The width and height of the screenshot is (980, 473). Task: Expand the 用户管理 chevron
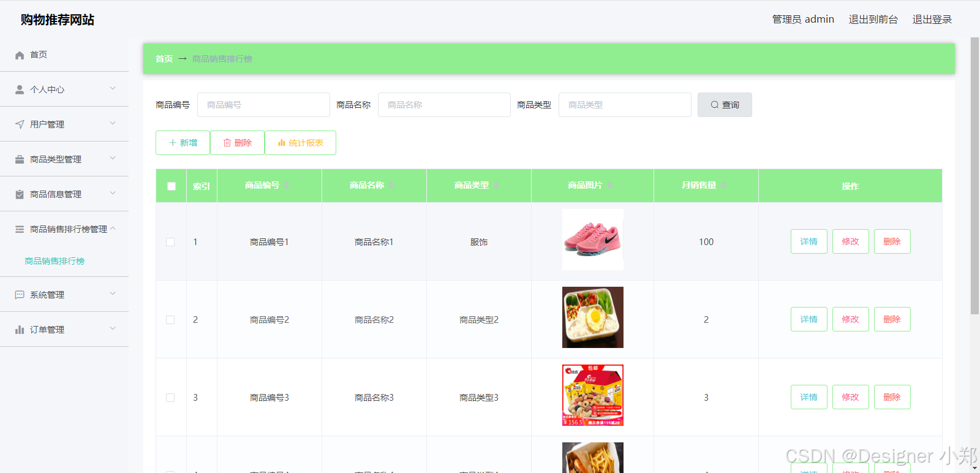[113, 123]
